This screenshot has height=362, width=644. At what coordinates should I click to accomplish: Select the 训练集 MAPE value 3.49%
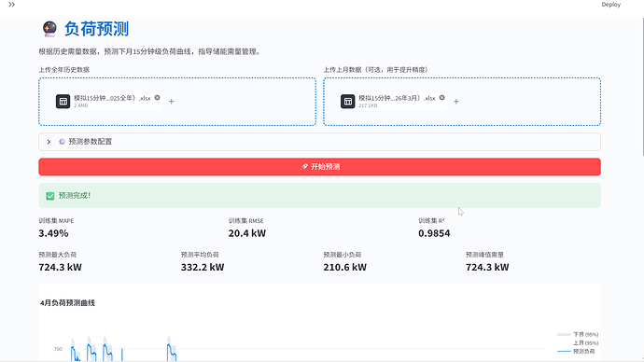[53, 233]
